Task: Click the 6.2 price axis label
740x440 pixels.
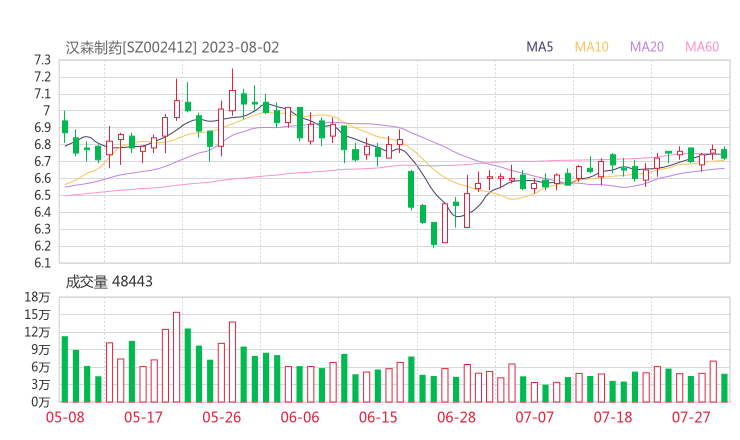Action: [x=42, y=246]
